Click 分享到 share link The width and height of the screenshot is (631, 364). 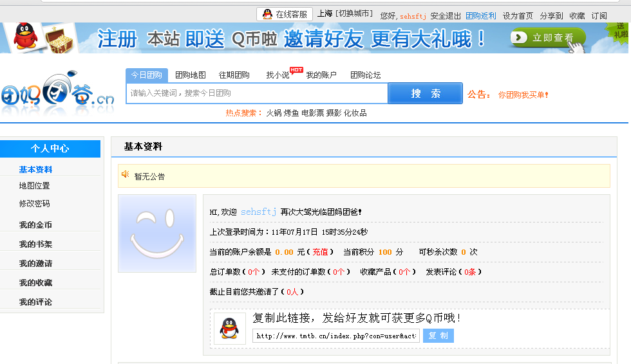[551, 16]
